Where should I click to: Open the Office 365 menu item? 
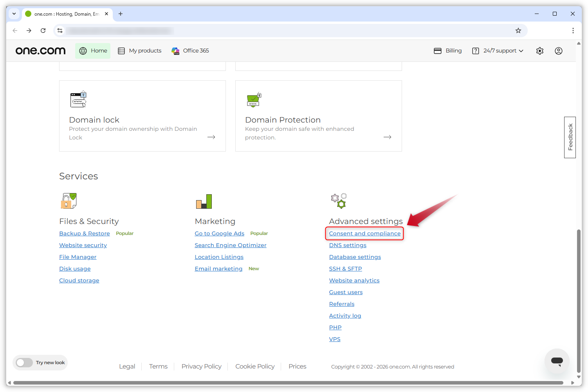190,51
